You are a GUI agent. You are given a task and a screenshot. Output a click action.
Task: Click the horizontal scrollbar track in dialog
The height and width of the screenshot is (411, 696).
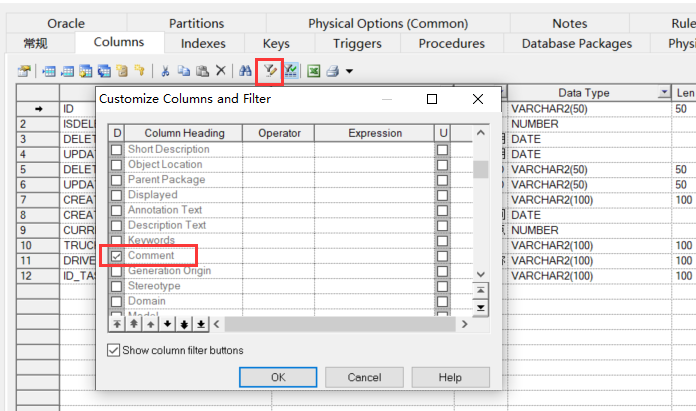tap(340, 324)
